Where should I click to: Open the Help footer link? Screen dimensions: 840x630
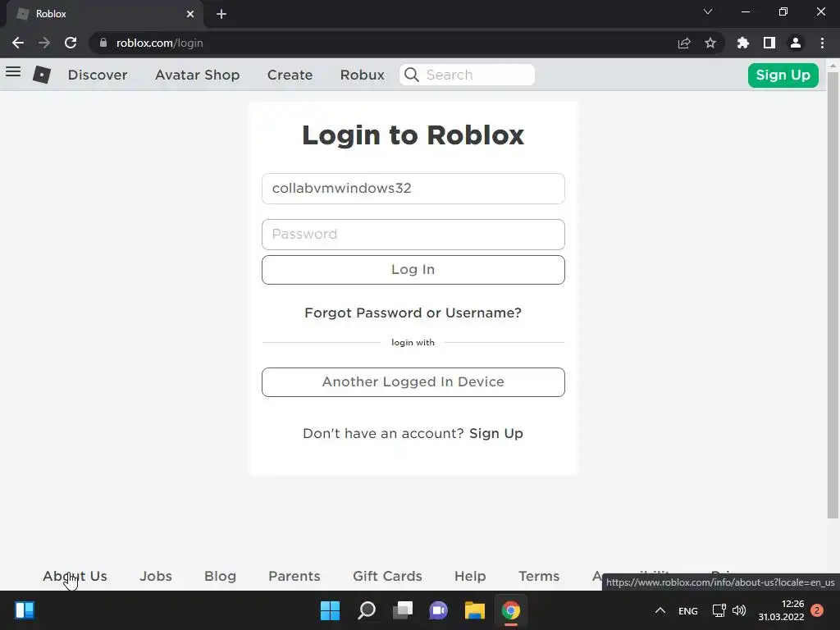click(470, 577)
